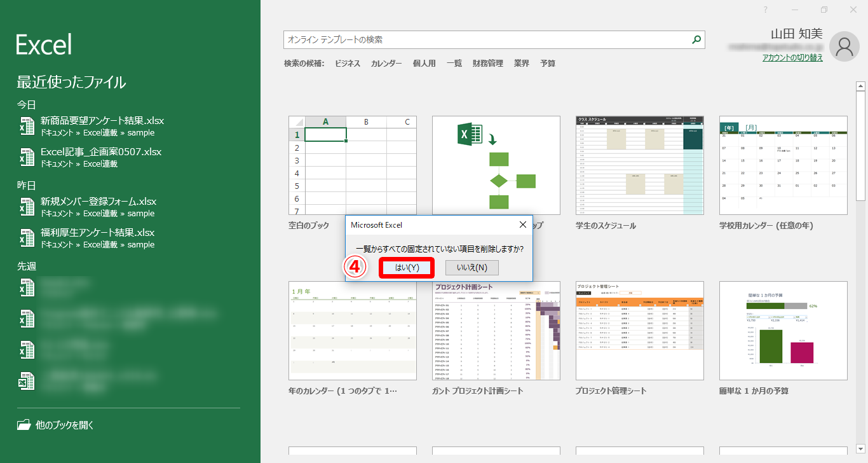Confirm deletion with the はい(Y) button

(407, 268)
